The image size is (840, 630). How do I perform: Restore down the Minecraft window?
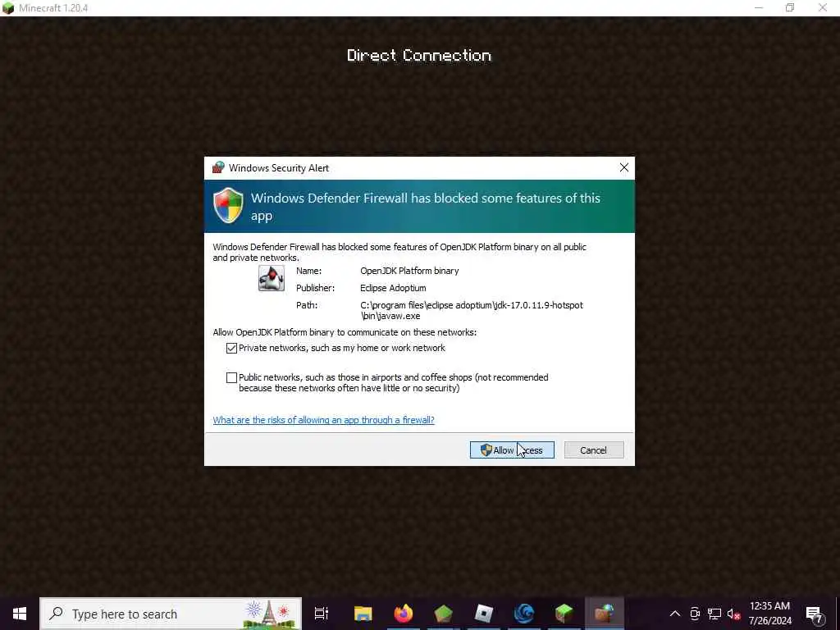click(x=790, y=8)
